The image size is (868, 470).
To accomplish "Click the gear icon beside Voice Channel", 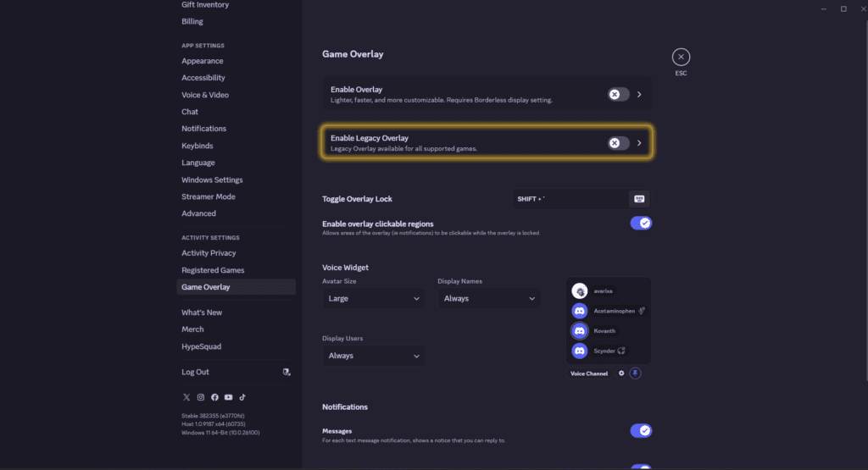I will pos(621,373).
